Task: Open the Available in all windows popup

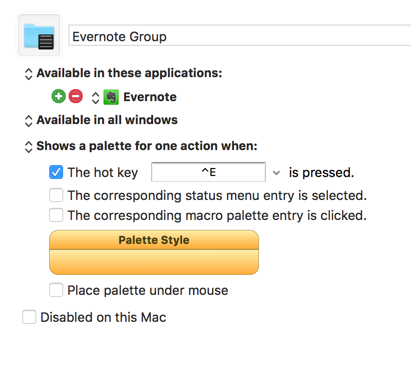Action: [x=28, y=121]
